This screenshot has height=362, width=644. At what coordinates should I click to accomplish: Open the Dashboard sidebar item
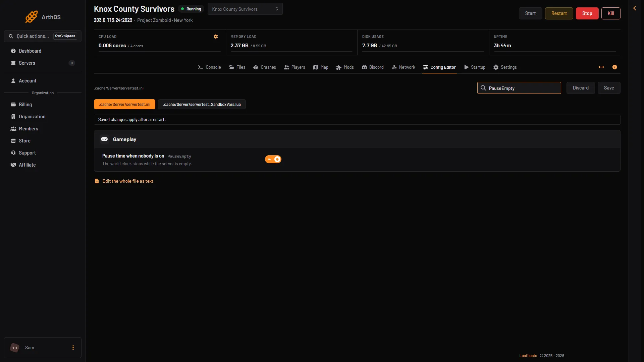(43, 51)
